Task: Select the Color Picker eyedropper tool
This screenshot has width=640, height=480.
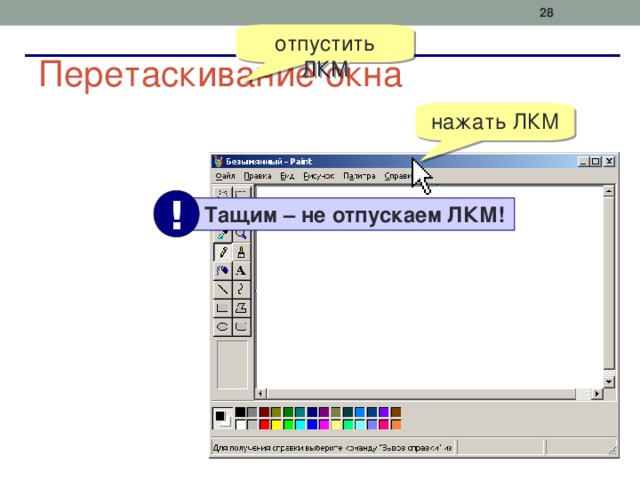Action: tap(222, 236)
